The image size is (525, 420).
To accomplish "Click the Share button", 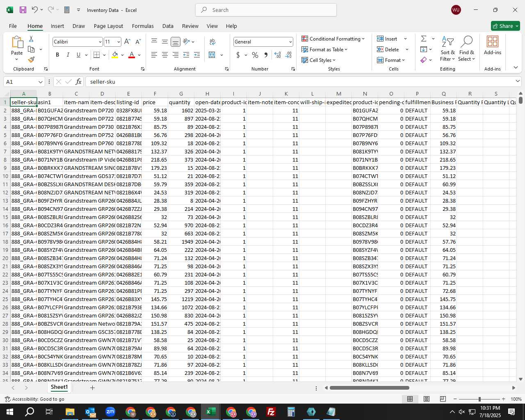I will 505,26.
